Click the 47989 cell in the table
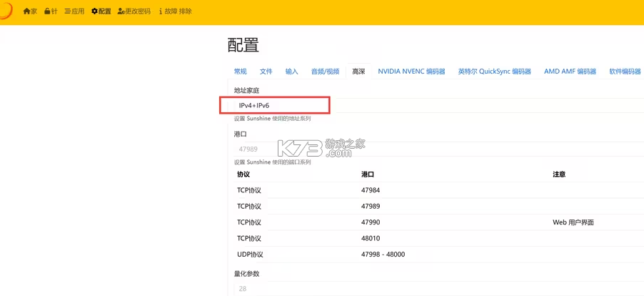 click(x=371, y=206)
